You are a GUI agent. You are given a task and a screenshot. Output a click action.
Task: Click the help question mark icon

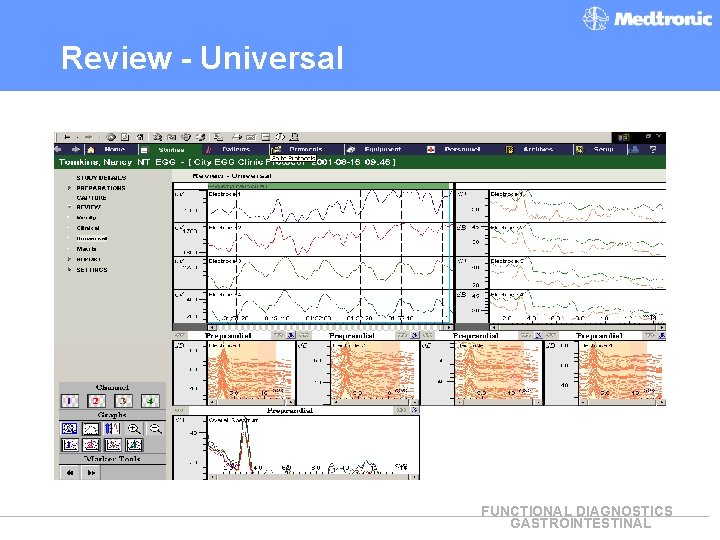[x=653, y=149]
